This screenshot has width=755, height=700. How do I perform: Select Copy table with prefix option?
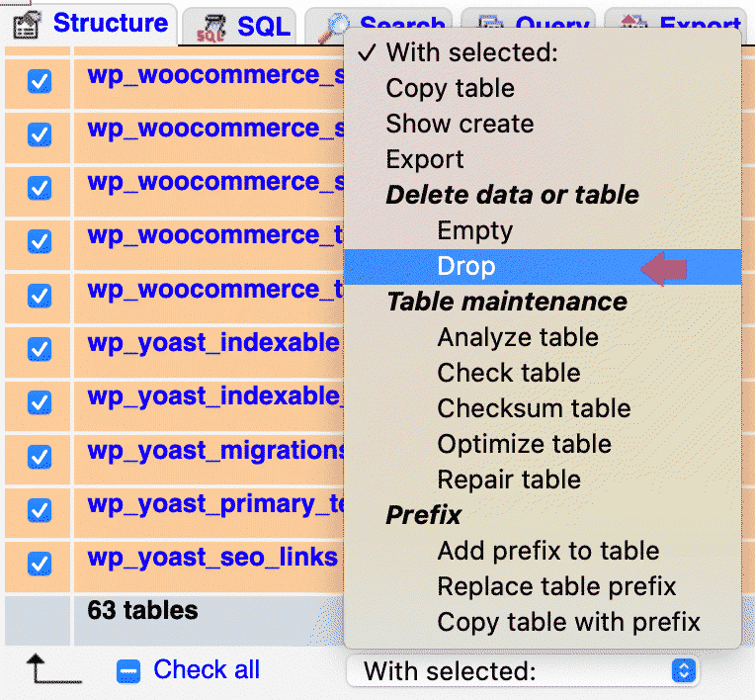click(568, 622)
